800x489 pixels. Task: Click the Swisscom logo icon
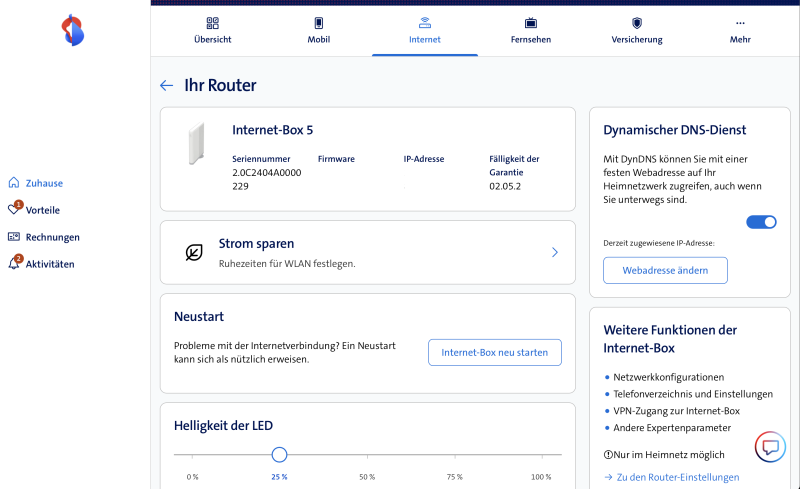click(73, 29)
